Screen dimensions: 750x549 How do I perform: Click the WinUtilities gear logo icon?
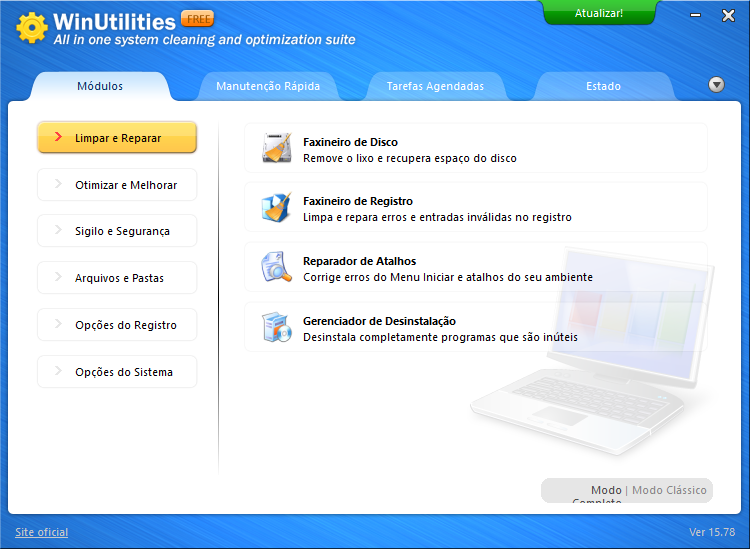click(x=32, y=27)
